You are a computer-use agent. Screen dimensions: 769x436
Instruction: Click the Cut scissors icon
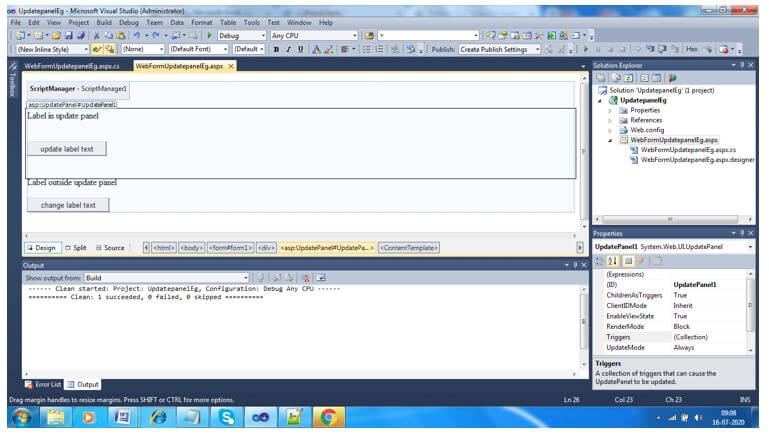(x=97, y=35)
